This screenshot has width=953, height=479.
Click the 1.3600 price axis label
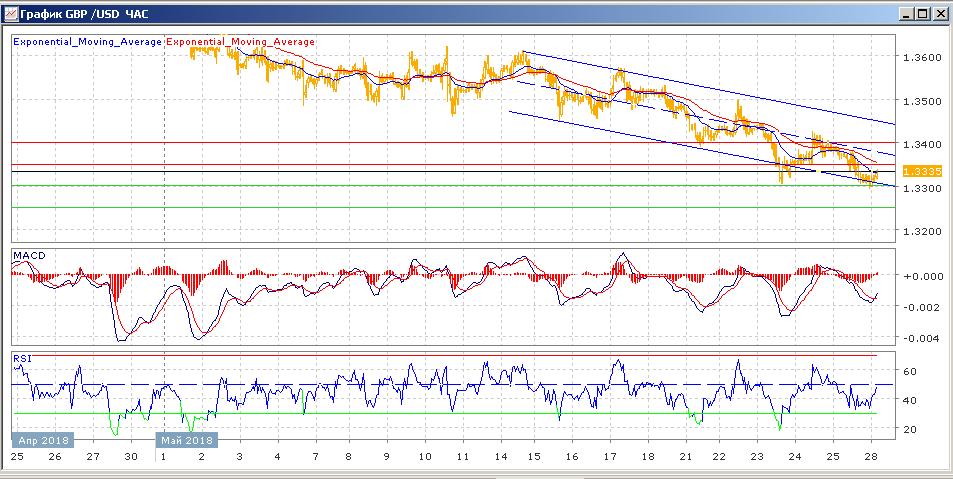(921, 57)
